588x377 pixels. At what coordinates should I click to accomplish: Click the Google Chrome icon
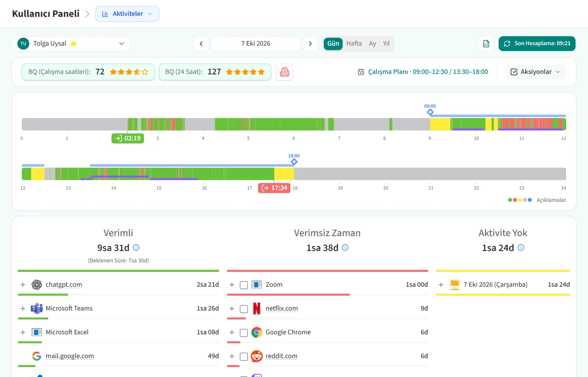click(x=257, y=332)
